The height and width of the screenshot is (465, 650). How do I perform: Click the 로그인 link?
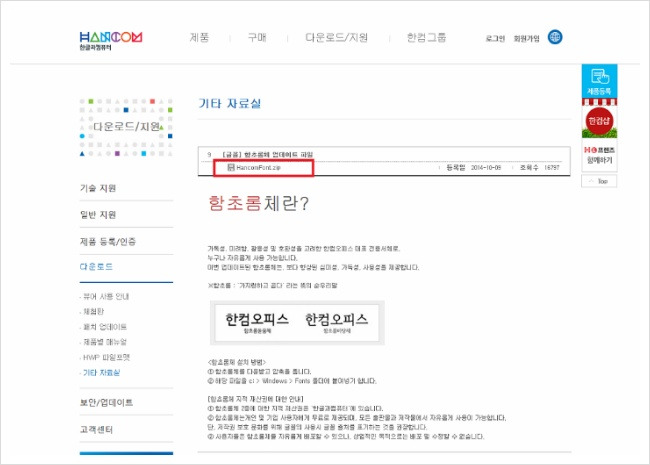click(x=495, y=39)
